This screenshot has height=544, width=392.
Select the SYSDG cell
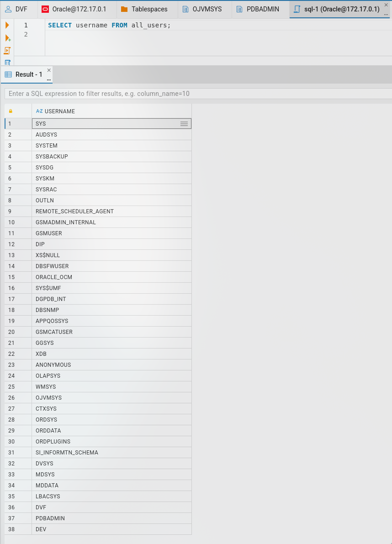[x=111, y=168]
